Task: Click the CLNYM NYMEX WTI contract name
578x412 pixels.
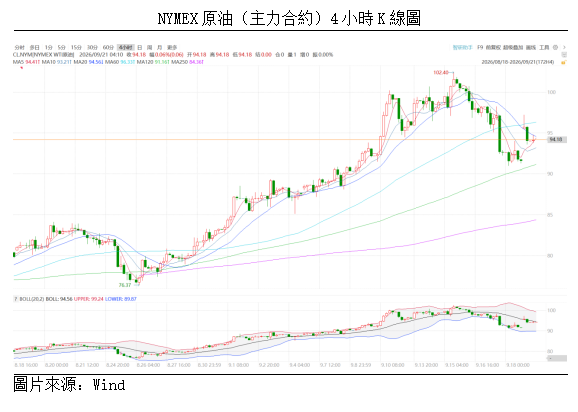Action: pyautogui.click(x=43, y=55)
